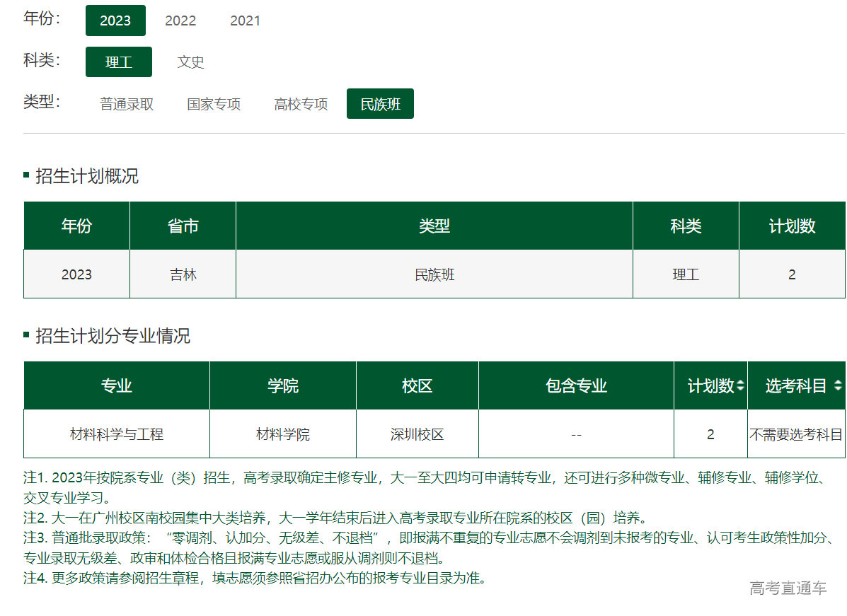Click the 深圳校区 campus cell
Image resolution: width=847 pixels, height=616 pixels.
pyautogui.click(x=417, y=434)
